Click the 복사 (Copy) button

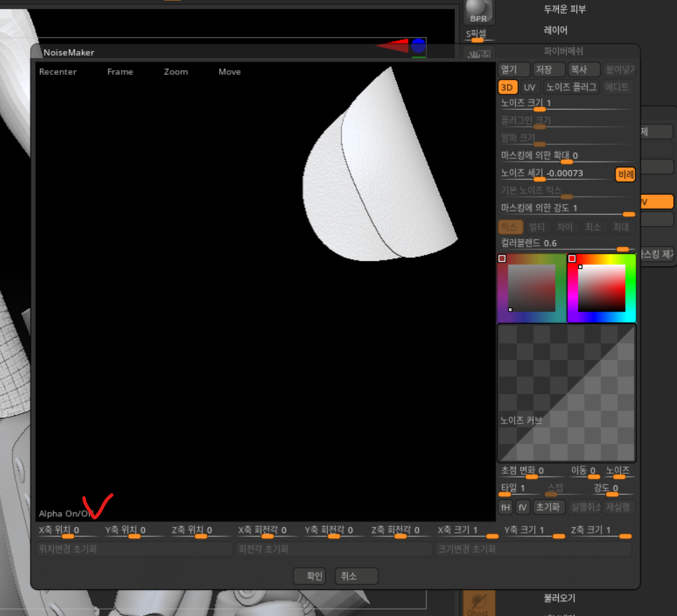point(583,69)
